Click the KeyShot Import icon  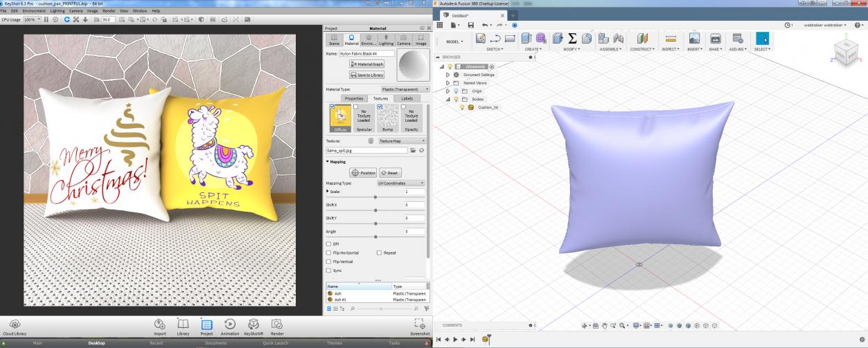click(x=159, y=324)
